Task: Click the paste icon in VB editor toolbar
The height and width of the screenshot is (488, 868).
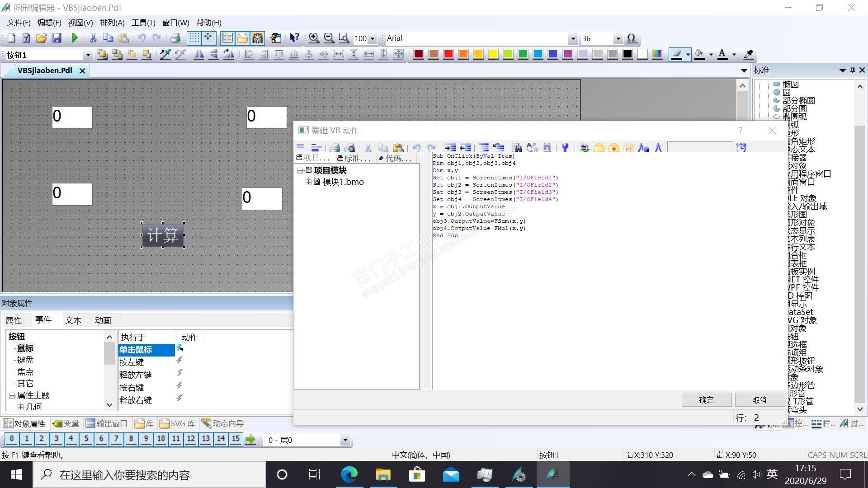Action: [398, 148]
